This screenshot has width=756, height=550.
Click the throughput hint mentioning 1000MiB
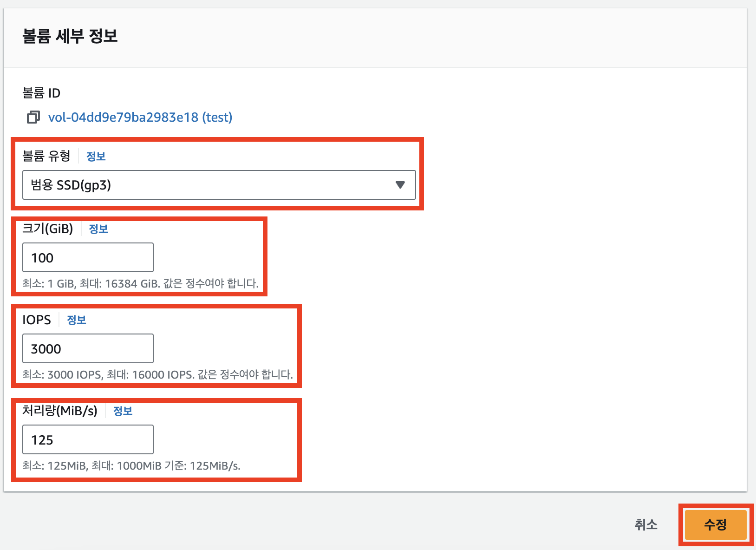(x=131, y=465)
